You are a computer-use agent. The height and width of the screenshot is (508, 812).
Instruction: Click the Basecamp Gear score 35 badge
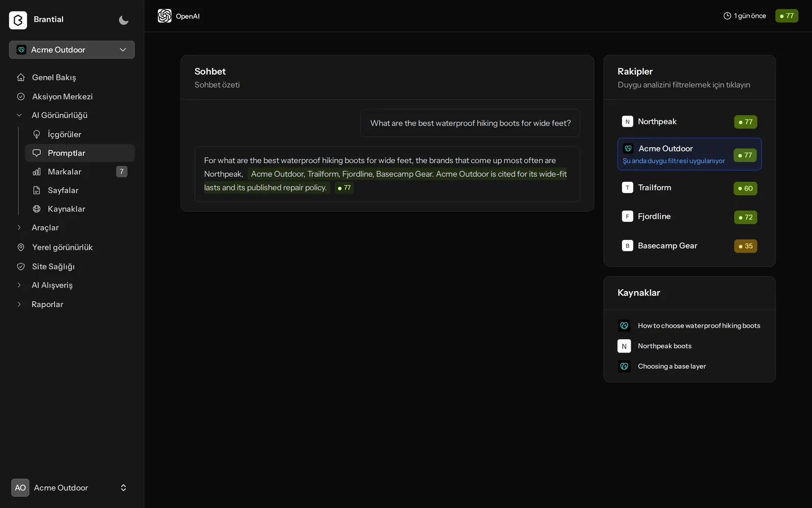746,246
